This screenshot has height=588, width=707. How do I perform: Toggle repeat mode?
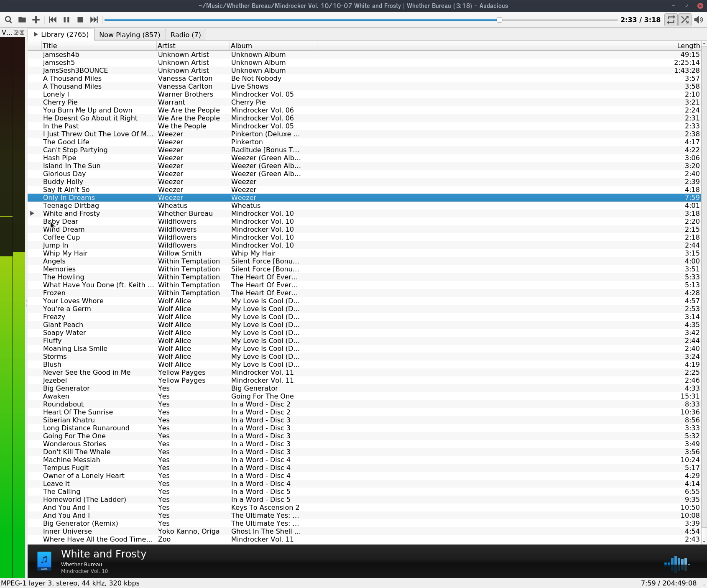pos(671,20)
